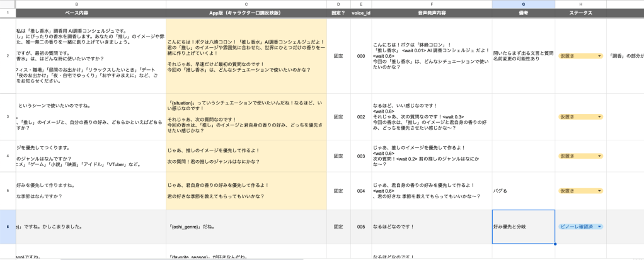Click the 備考 cell containing バグる
Screen dimensions: 644x260
click(x=523, y=190)
